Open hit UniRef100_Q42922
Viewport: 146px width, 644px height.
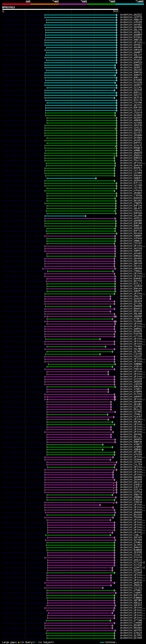[x=131, y=15]
